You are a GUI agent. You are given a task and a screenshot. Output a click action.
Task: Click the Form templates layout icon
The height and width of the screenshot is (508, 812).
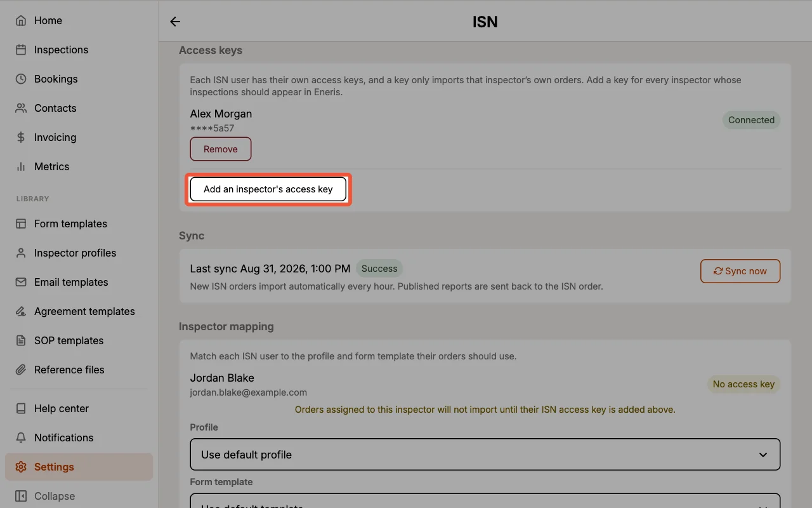coord(21,224)
